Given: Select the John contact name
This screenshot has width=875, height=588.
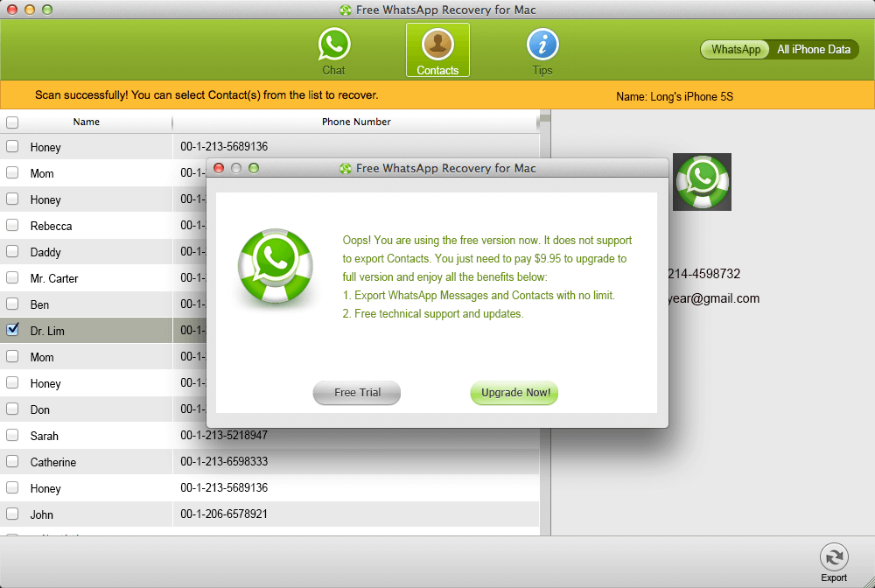Looking at the screenshot, I should (42, 514).
